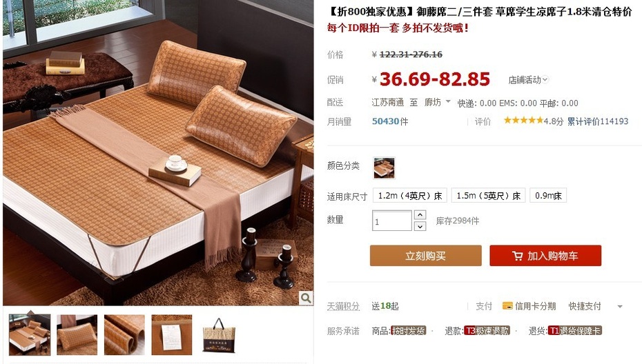Click the T3 极速退款 service badge
Viewport: 642px width, 364px height.
tap(487, 330)
